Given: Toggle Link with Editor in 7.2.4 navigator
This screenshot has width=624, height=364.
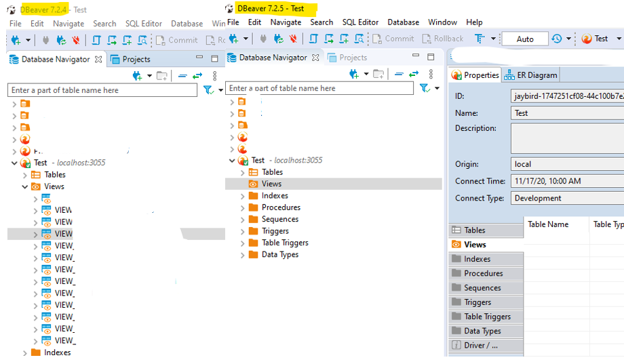Looking at the screenshot, I should point(197,76).
